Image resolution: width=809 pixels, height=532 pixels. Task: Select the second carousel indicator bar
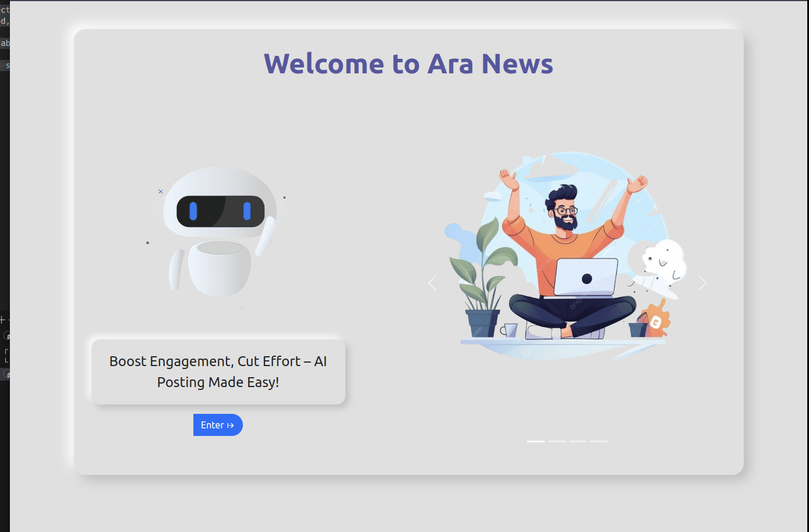tap(557, 441)
